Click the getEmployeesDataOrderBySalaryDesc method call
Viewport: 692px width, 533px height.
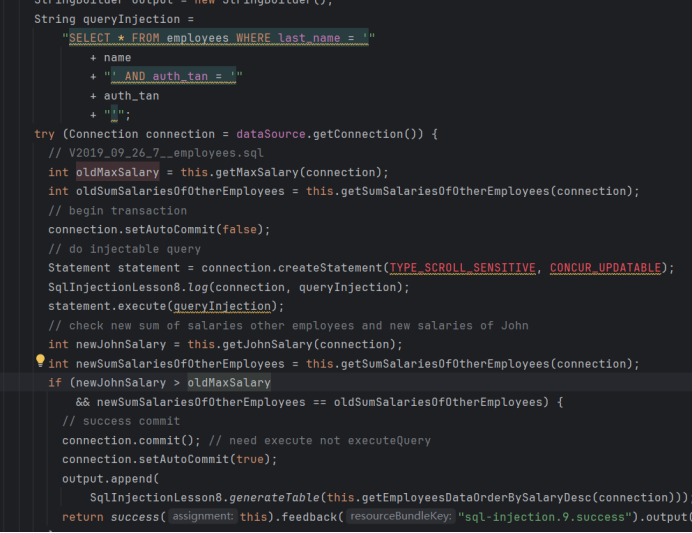pos(522,497)
